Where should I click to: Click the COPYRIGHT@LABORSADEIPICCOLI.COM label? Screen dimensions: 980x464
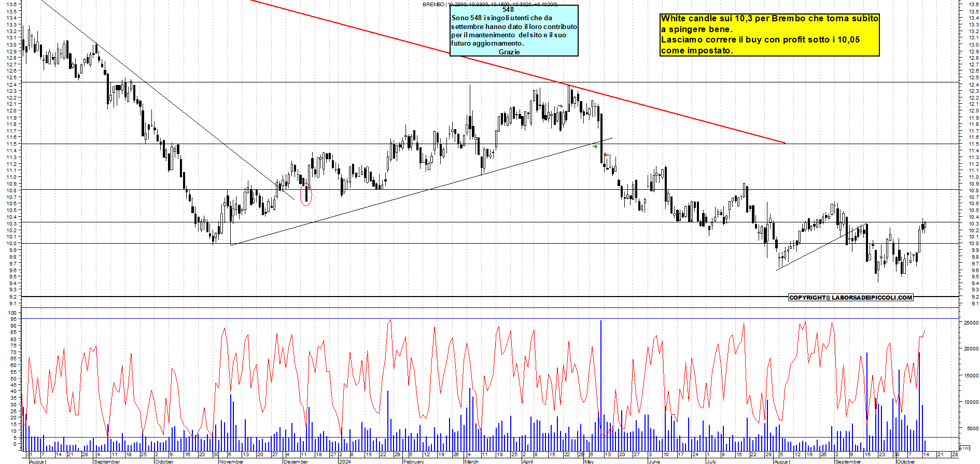coord(850,298)
